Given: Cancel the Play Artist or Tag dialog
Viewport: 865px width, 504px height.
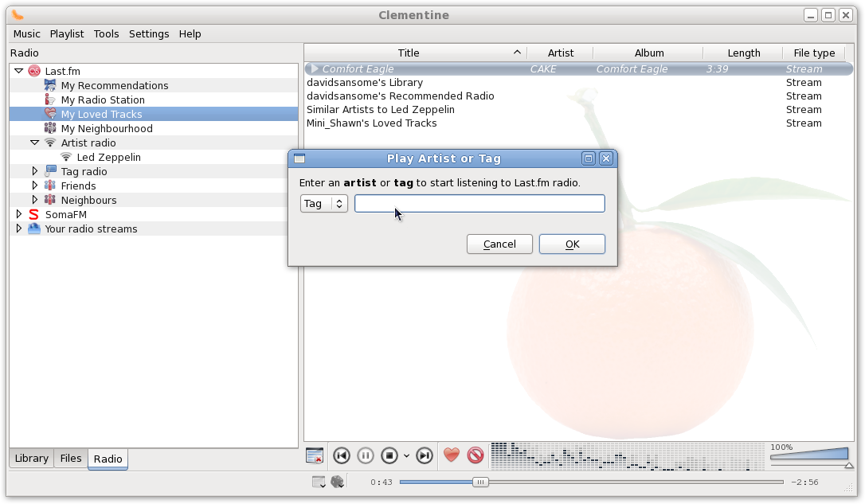Looking at the screenshot, I should tap(499, 244).
